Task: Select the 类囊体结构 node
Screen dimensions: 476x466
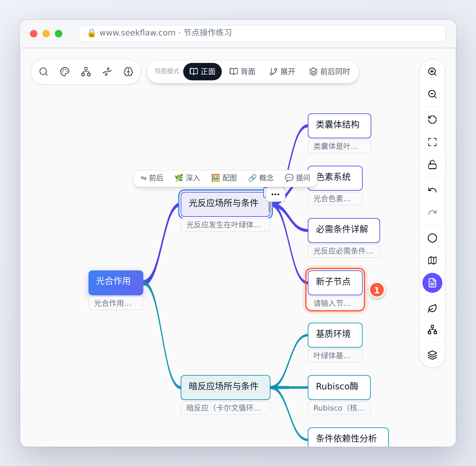Action: (x=340, y=126)
